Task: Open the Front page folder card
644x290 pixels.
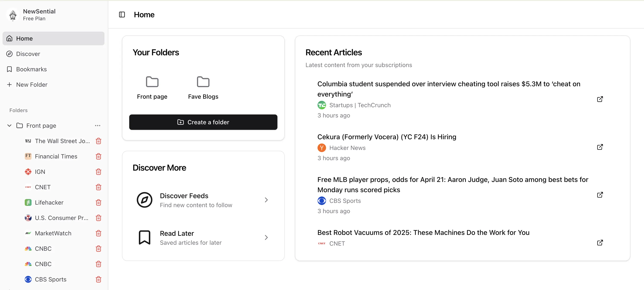Action: pyautogui.click(x=152, y=88)
